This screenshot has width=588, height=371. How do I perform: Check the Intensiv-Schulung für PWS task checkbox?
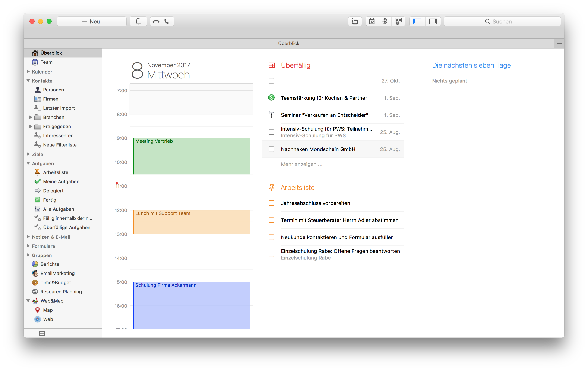click(x=271, y=132)
